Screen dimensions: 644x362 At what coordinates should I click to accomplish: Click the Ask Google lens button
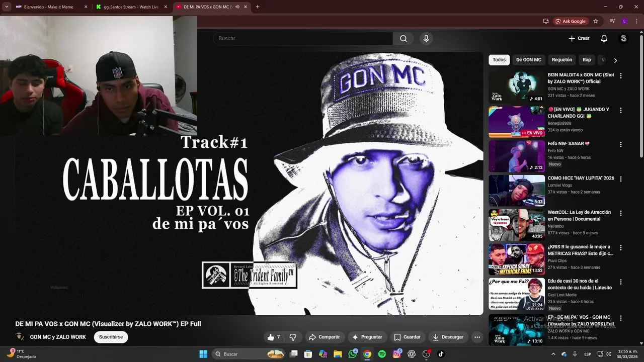tap(571, 21)
